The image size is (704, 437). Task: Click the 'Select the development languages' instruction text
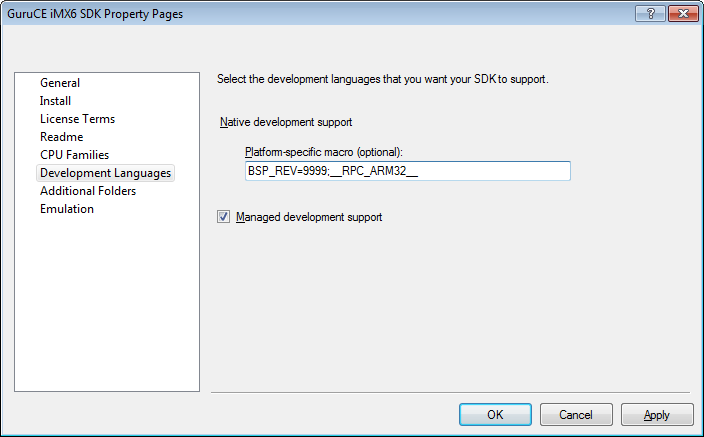[383, 79]
